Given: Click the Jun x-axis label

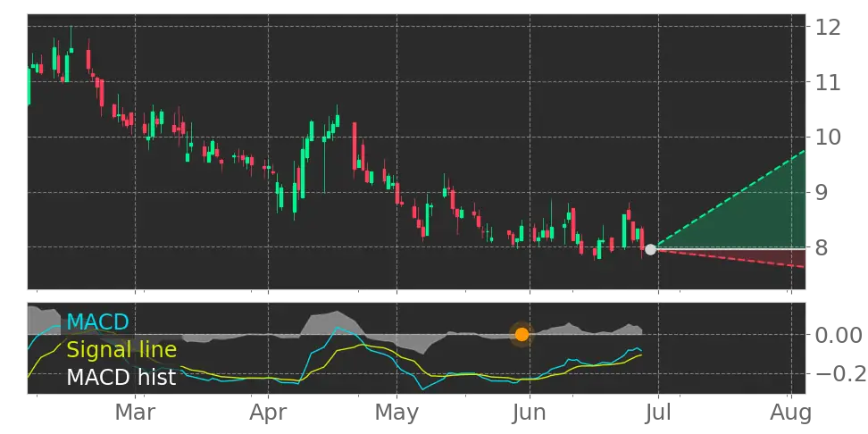Looking at the screenshot, I should click(530, 413).
